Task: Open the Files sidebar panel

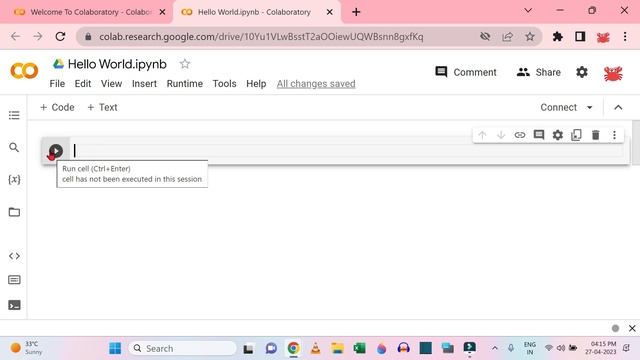Action: [x=14, y=212]
